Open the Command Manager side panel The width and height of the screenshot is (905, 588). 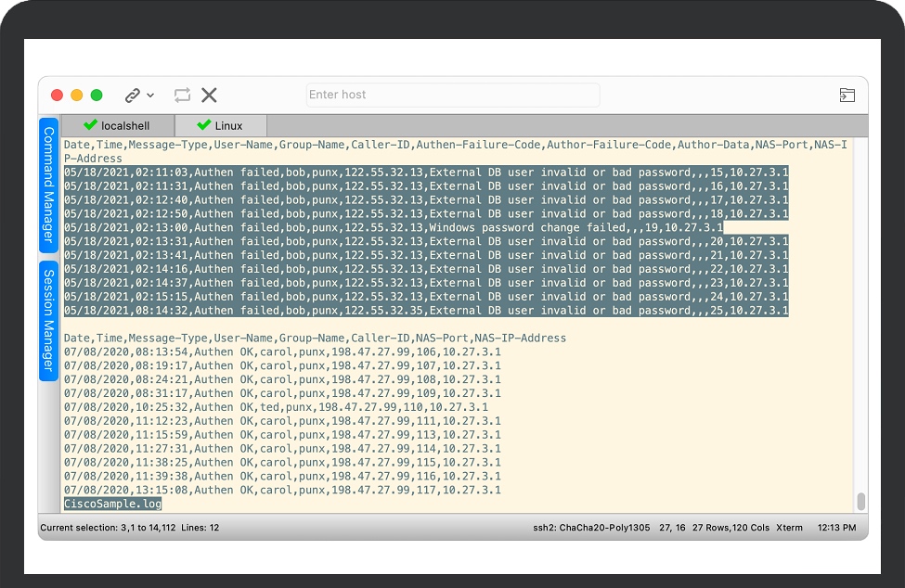pyautogui.click(x=48, y=184)
